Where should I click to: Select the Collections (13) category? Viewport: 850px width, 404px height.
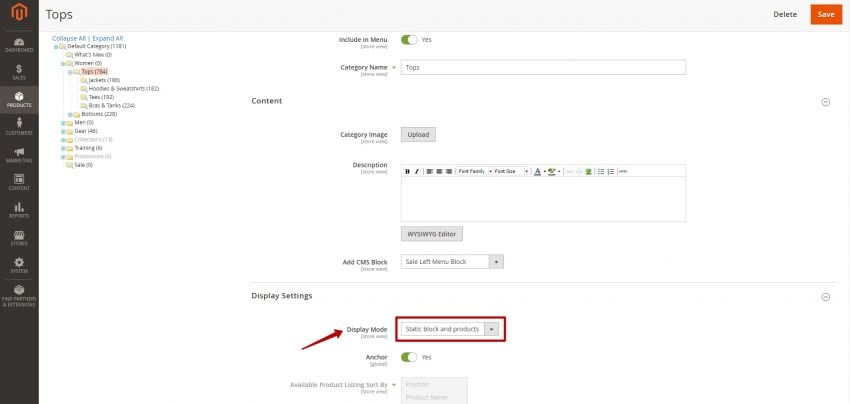click(x=93, y=139)
